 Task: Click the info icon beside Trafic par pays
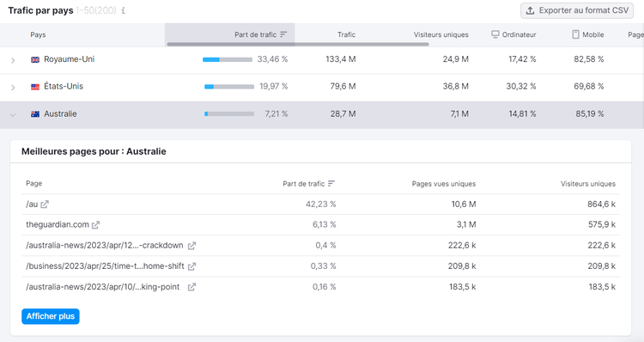(x=123, y=10)
